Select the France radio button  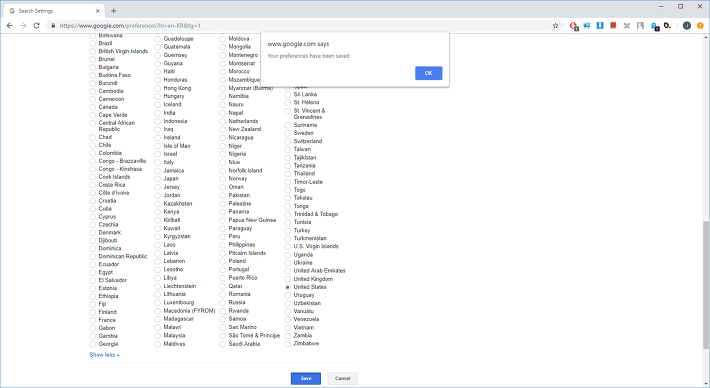[93, 320]
